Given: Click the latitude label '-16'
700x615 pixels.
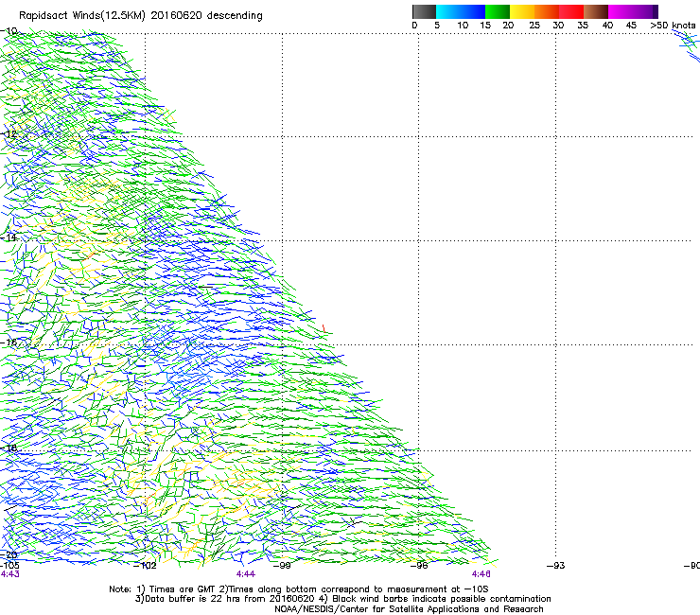Looking at the screenshot, I should point(9,343).
